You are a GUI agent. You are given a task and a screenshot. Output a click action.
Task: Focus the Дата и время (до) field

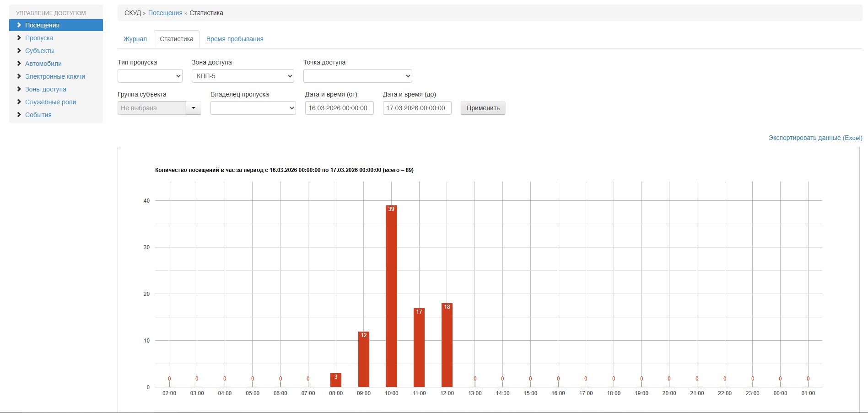click(417, 108)
